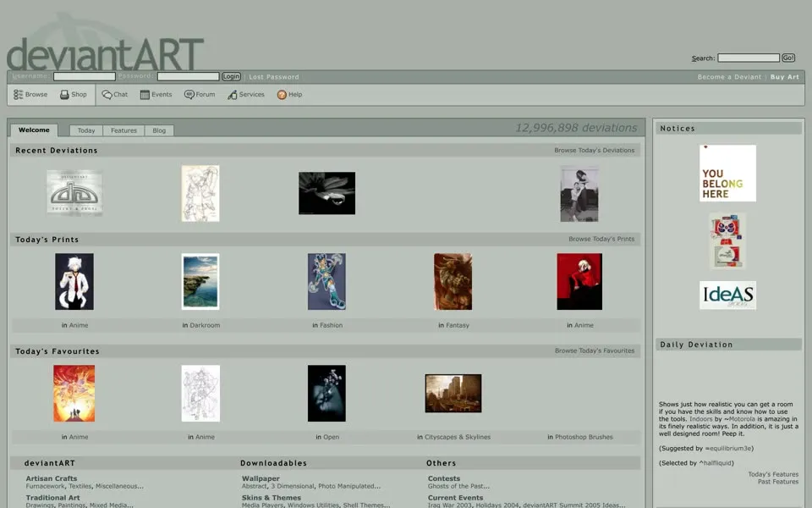
Task: Open the IdeAS notice banner
Action: tap(727, 295)
